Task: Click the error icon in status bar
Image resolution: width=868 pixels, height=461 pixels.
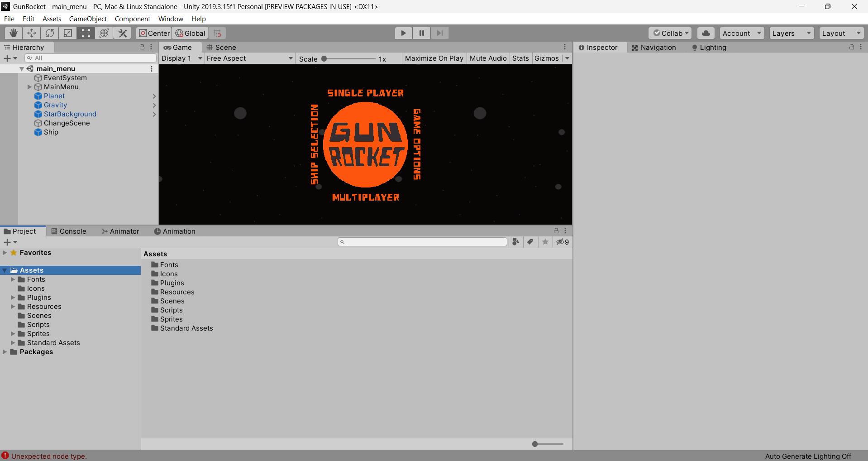Action: click(x=5, y=456)
